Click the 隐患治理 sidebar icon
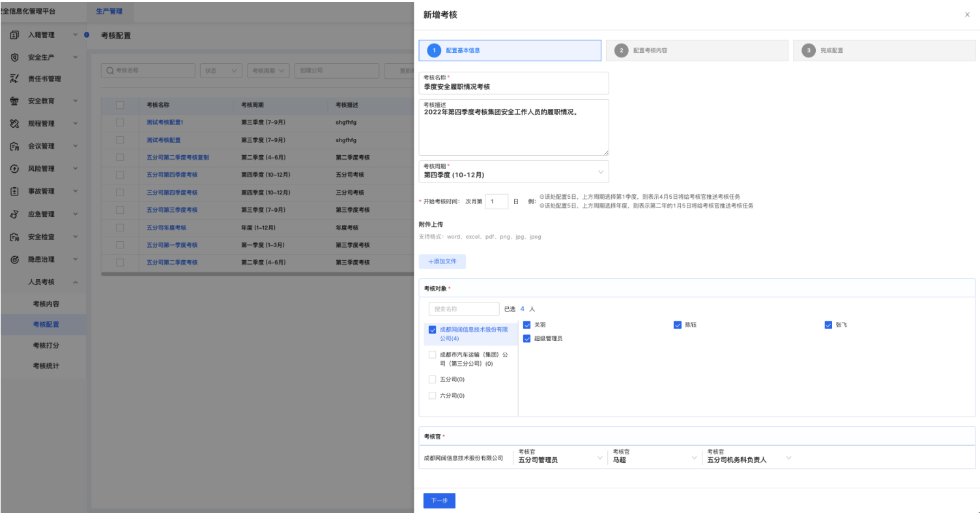This screenshot has width=980, height=515. [14, 259]
